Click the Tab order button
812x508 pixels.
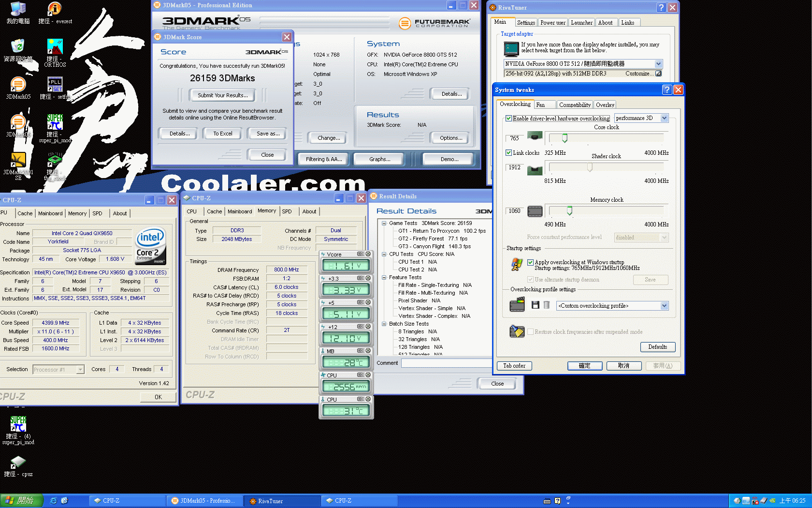[x=514, y=366]
